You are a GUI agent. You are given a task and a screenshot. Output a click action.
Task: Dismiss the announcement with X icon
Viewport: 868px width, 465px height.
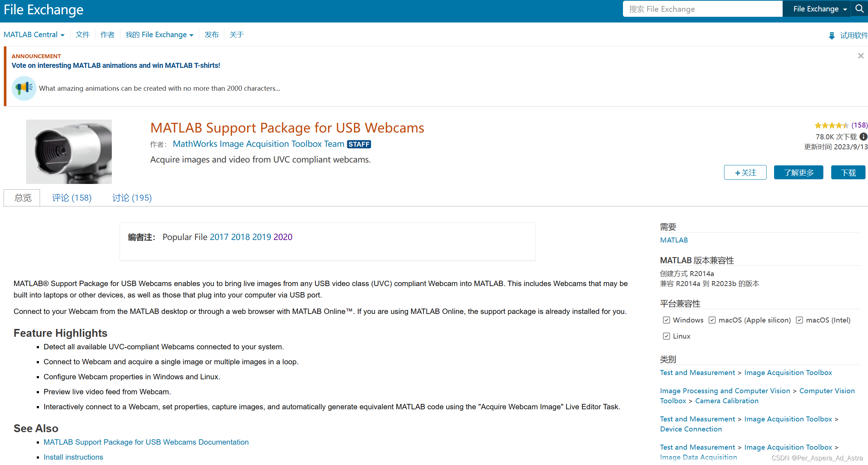(x=860, y=56)
